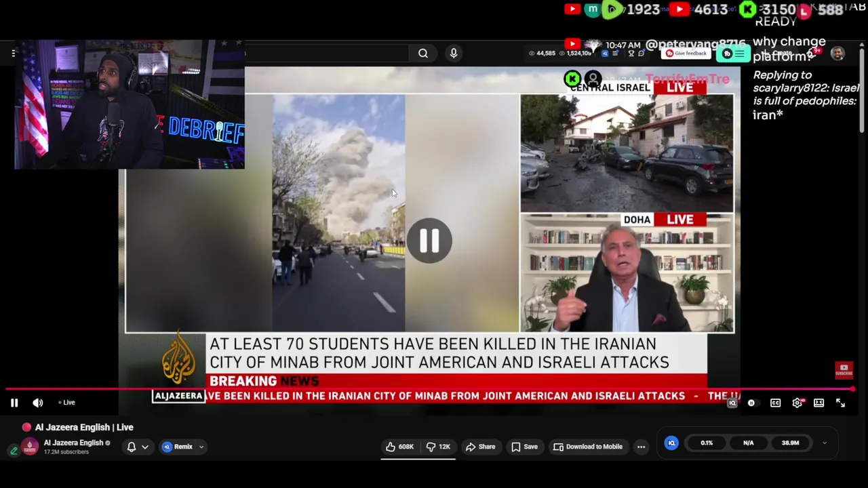Open the Al Jazeera English channel avatar
Image resolution: width=868 pixels, height=488 pixels.
[30, 447]
